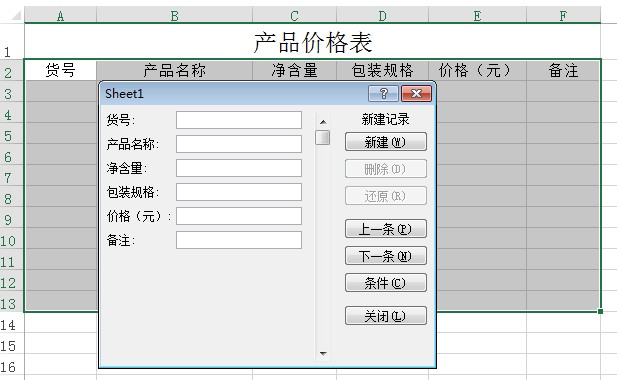The height and width of the screenshot is (380, 617).
Task: Select cell A3 under 货号
Action: point(60,91)
